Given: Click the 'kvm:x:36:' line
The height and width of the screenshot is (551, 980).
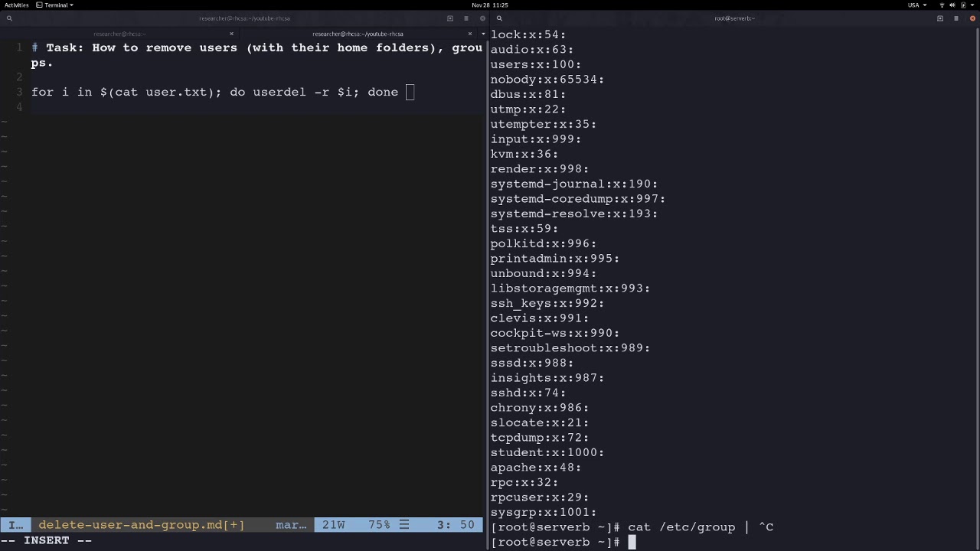Looking at the screenshot, I should (x=524, y=154).
